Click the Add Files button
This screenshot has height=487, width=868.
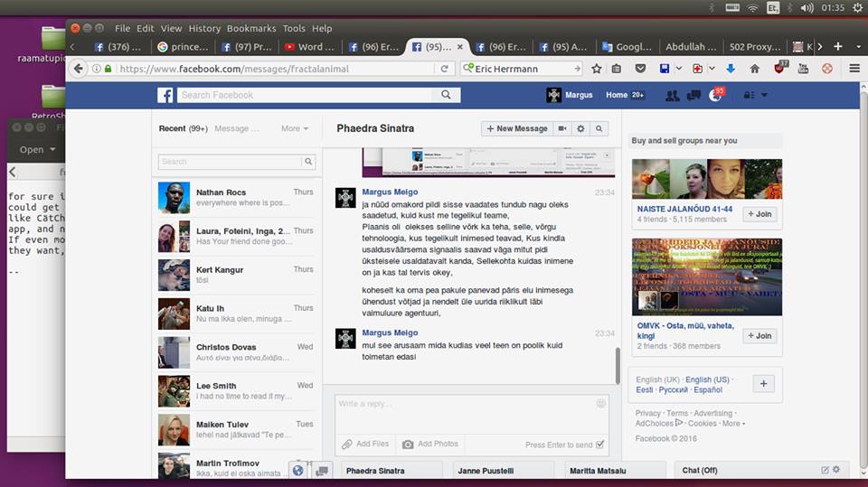365,444
